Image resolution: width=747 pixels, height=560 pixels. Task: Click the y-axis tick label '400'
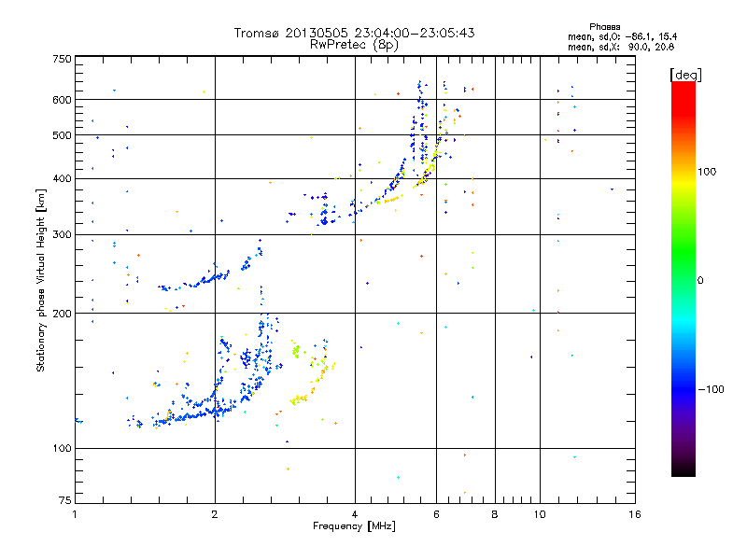coord(62,178)
